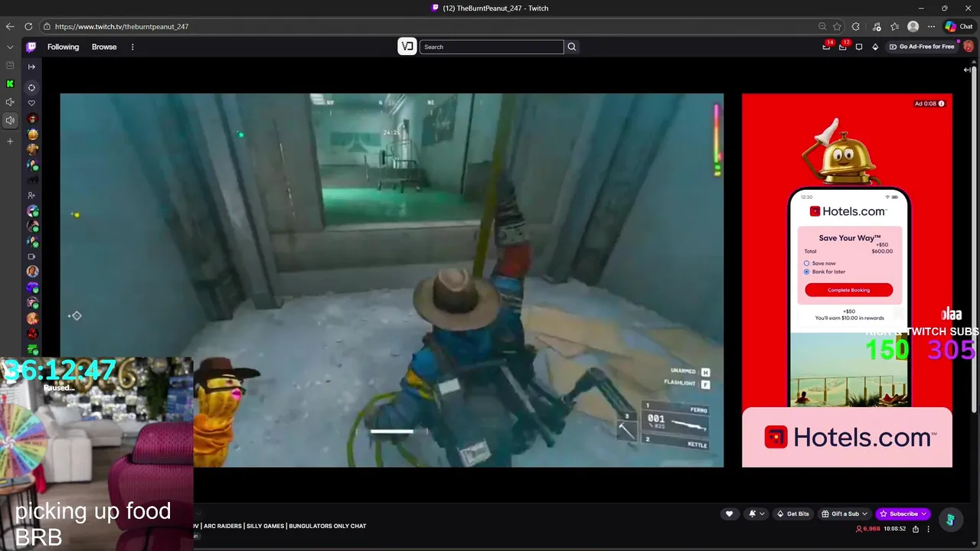980x551 pixels.
Task: Click the recommended users sidebar icon
Action: coord(31,195)
